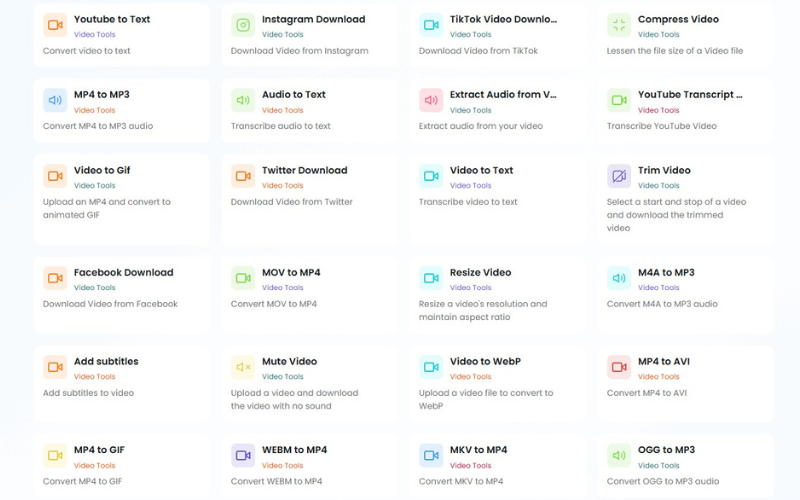Viewport: 800px width, 500px height.
Task: Click Video Tools tag under Video to Gif
Action: [94, 186]
